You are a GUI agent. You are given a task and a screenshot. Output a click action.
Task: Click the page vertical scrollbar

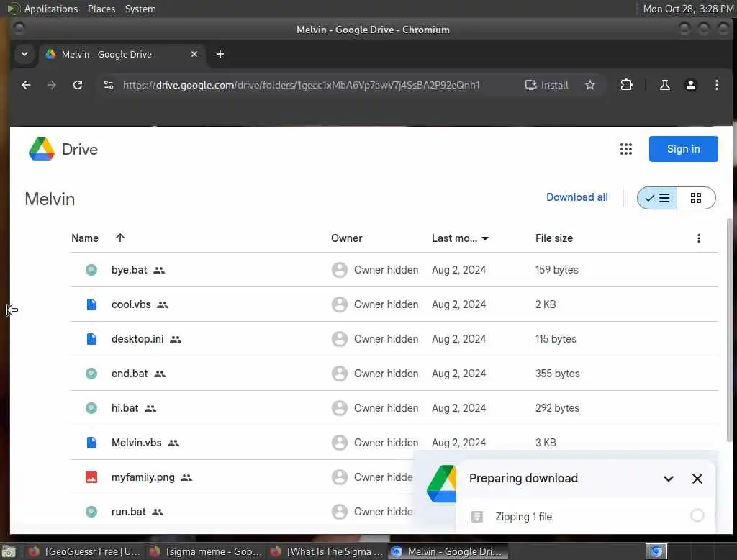tap(729, 329)
